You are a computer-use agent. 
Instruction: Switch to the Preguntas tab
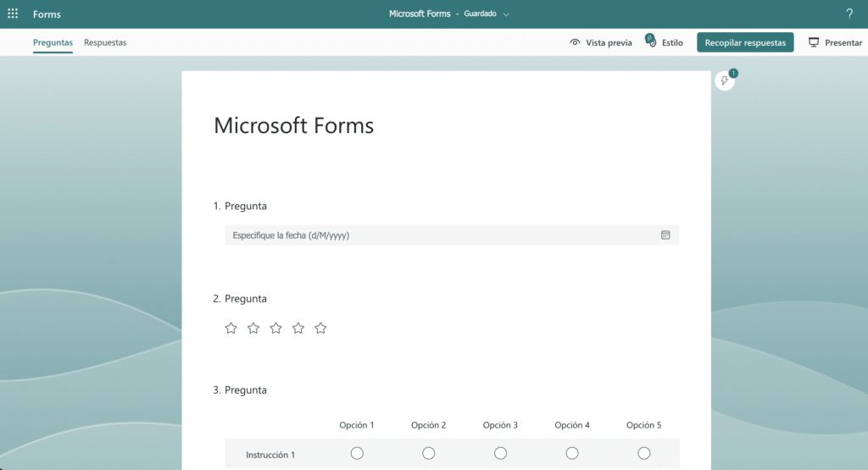point(53,42)
